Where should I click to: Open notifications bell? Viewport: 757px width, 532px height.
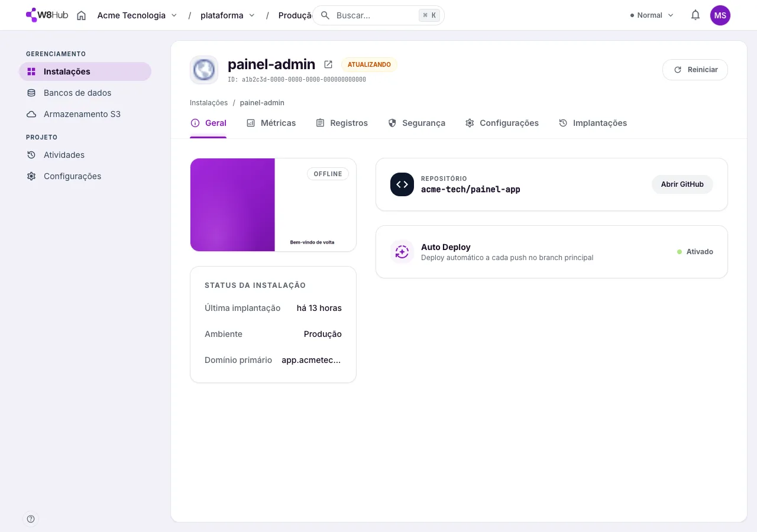[695, 15]
